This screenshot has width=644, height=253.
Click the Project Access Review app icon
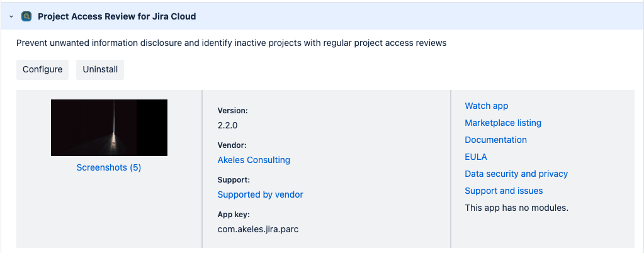click(x=26, y=17)
